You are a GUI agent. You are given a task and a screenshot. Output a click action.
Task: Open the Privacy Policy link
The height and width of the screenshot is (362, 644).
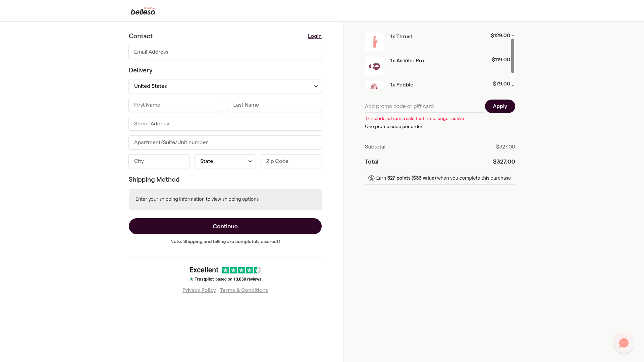click(199, 290)
